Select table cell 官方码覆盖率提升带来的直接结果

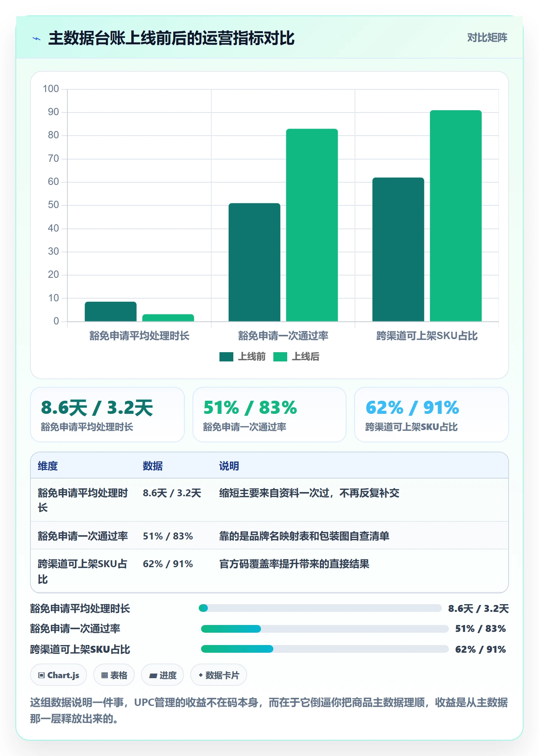(294, 564)
